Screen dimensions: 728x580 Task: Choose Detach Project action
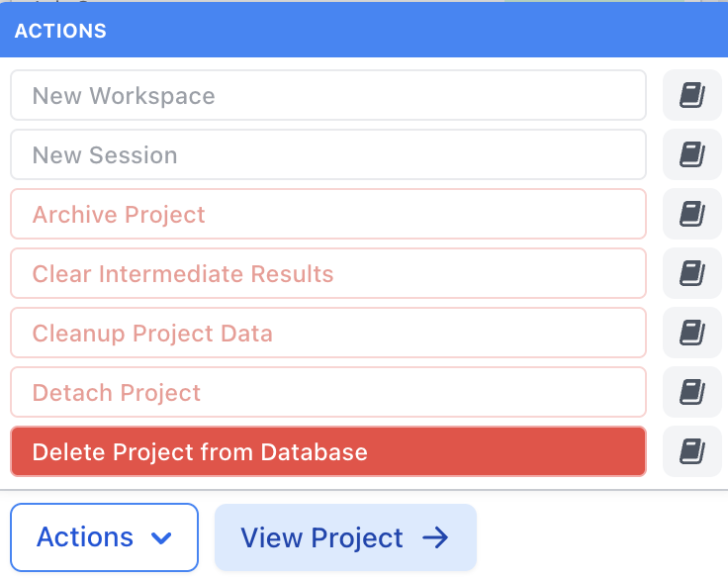pos(327,393)
